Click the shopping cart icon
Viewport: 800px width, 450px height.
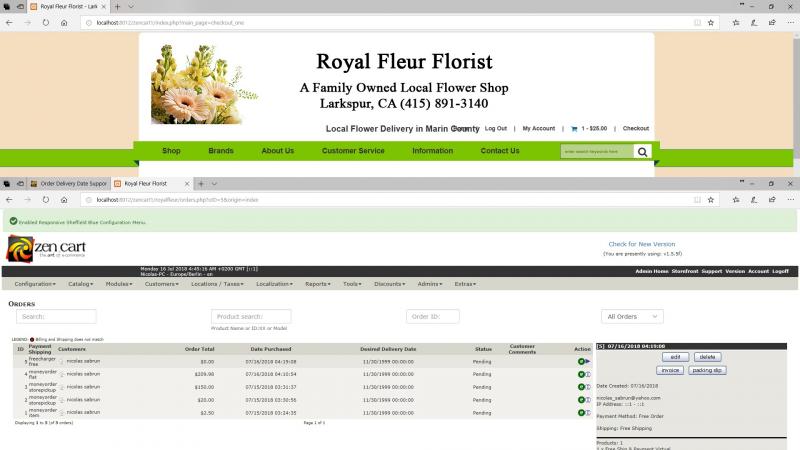click(574, 129)
